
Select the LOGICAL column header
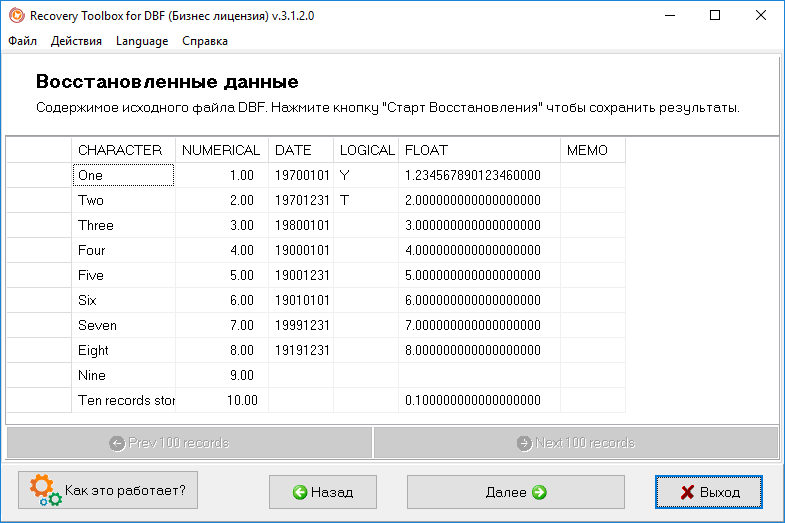(x=366, y=150)
